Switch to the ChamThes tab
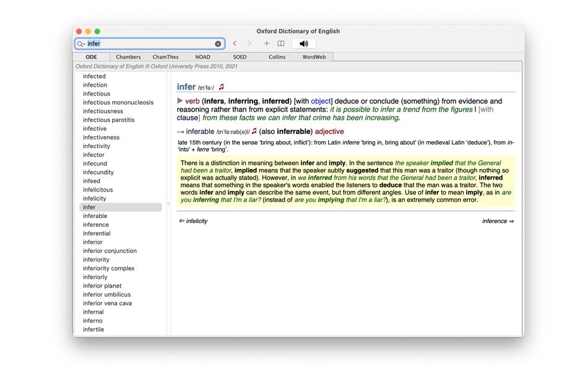Image resolution: width=588 pixels, height=368 pixels. click(x=165, y=57)
